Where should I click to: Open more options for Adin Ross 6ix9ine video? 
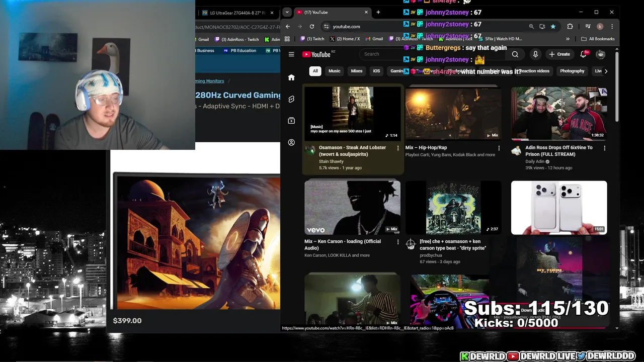pos(604,148)
